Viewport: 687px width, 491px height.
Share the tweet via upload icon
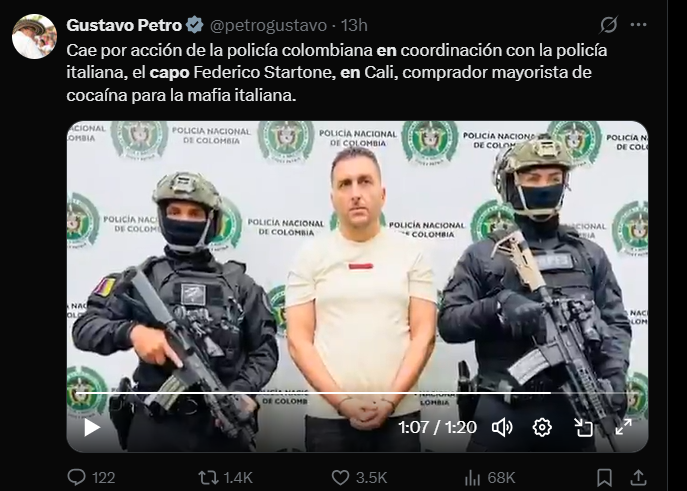click(x=638, y=477)
